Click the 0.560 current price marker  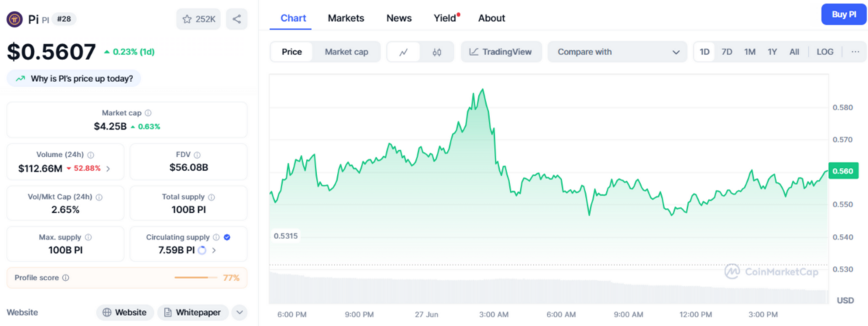coord(844,171)
